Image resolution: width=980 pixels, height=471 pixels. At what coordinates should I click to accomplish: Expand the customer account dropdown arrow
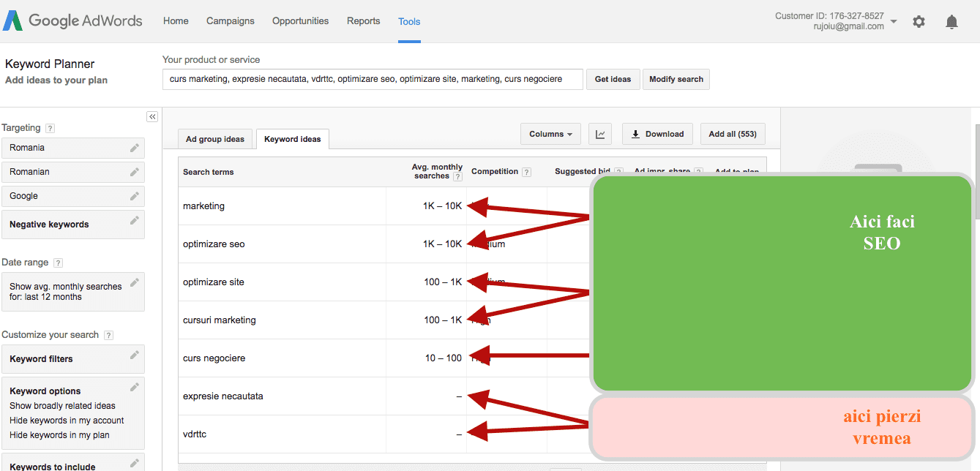tap(894, 22)
